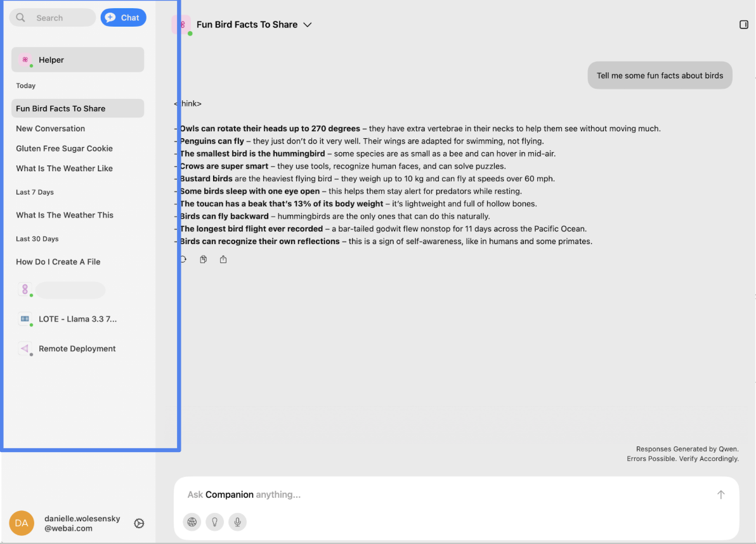756x544 pixels.
Task: Click the longest bird flight ever recorded line
Action: coord(381,229)
